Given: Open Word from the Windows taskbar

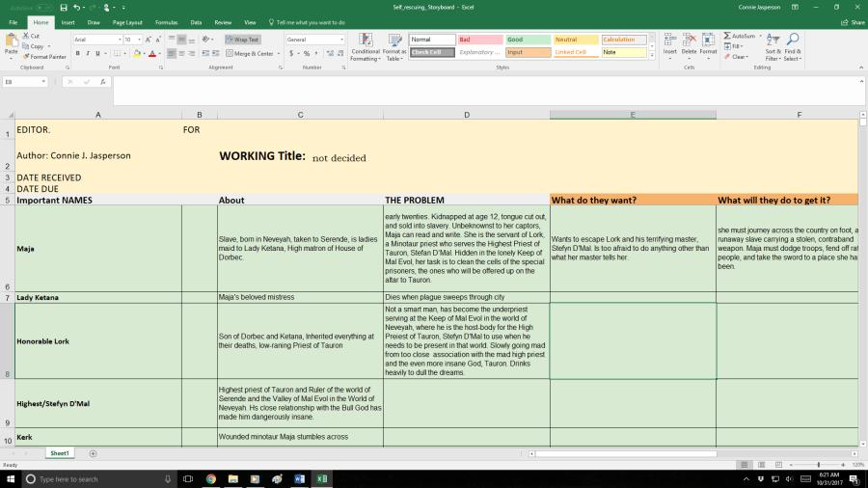Looking at the screenshot, I should pos(299,478).
